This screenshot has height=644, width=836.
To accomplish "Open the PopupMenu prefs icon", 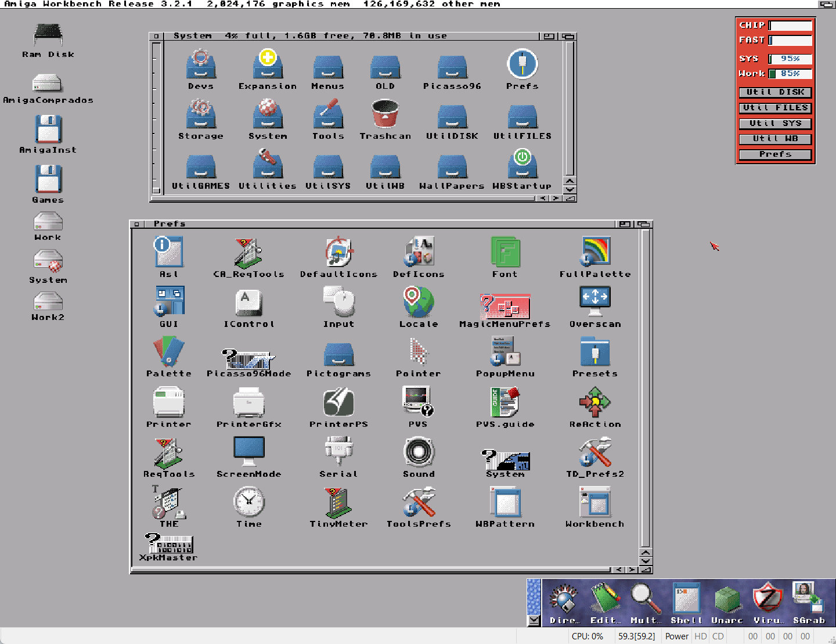I will 505,351.
